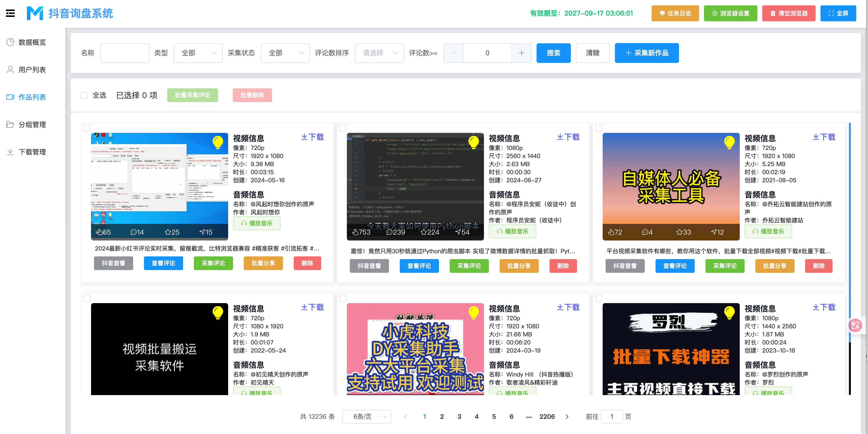Screen dimensions: 868x434
Task: Download the 21.66 MB 小虎科技 video
Action: [568, 308]
